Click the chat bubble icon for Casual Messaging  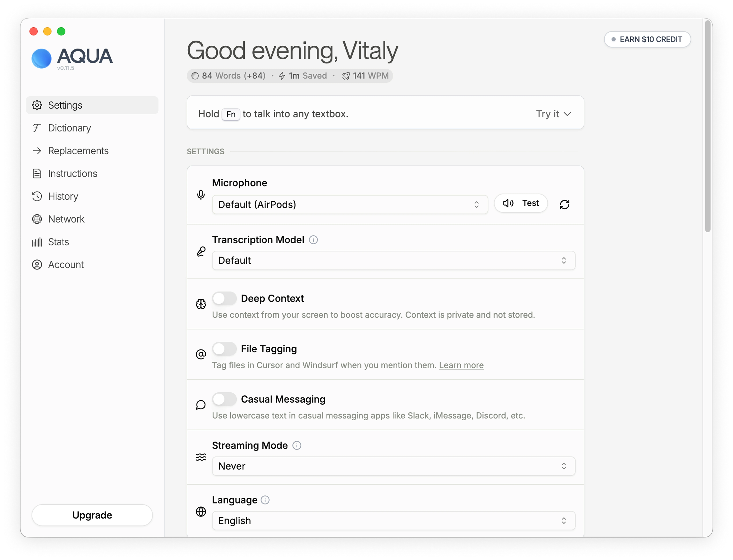(x=201, y=405)
